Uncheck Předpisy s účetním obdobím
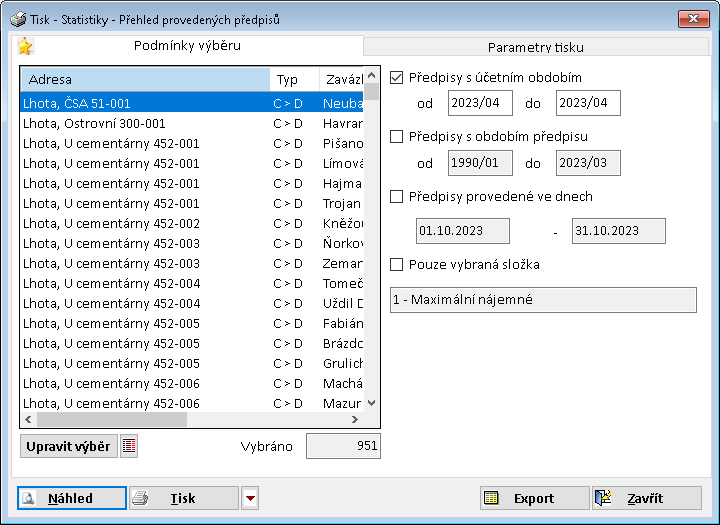720x525 pixels. (x=397, y=77)
